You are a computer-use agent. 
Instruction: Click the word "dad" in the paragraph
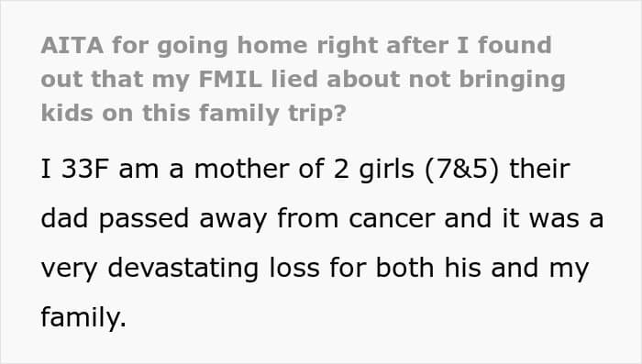[x=65, y=218]
